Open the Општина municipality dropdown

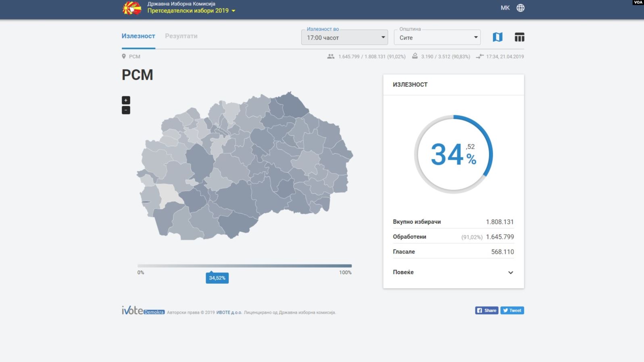tap(437, 37)
